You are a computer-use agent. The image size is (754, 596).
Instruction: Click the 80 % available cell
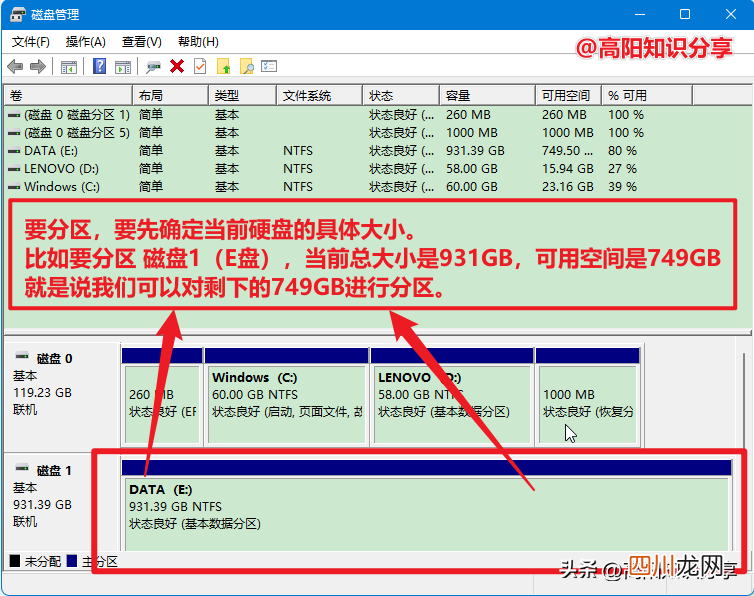622,151
